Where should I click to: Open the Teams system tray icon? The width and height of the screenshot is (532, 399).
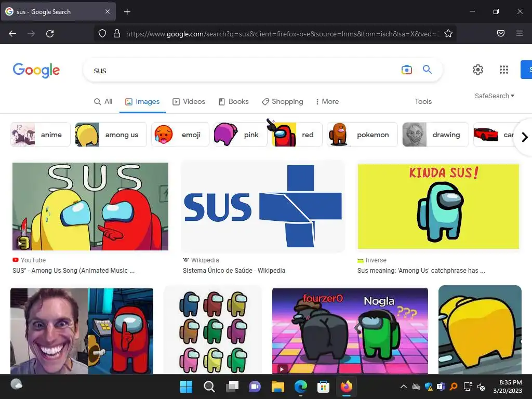(x=441, y=387)
